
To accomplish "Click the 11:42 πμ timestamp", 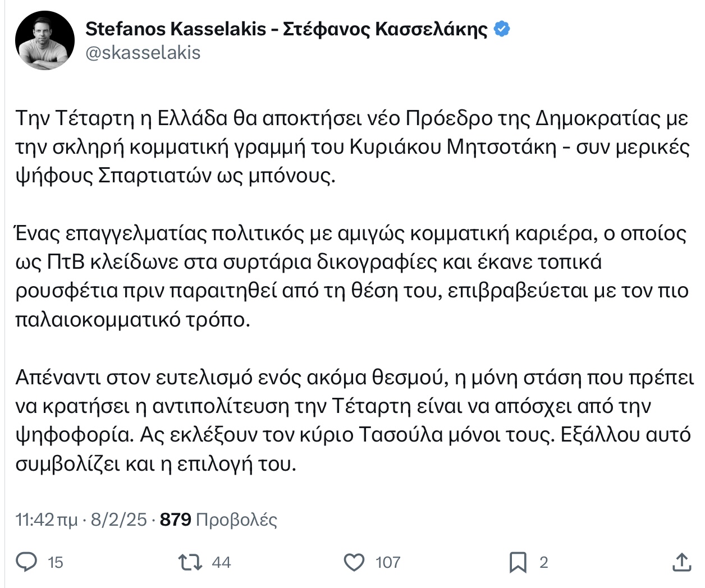I will pos(47,520).
